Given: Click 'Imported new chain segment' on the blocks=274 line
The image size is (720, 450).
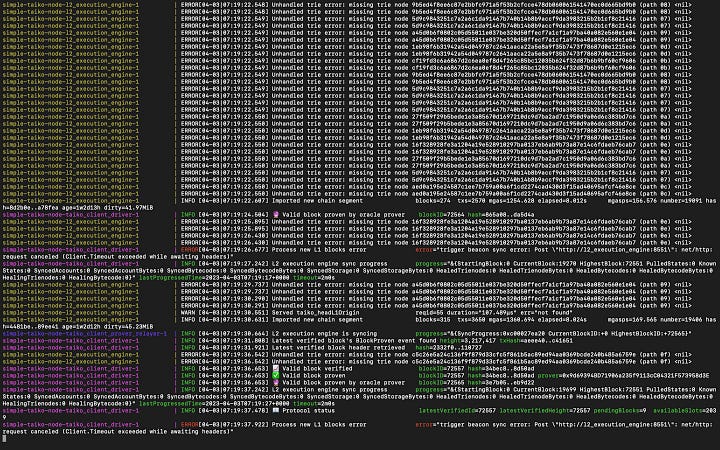Looking at the screenshot, I should point(317,201).
